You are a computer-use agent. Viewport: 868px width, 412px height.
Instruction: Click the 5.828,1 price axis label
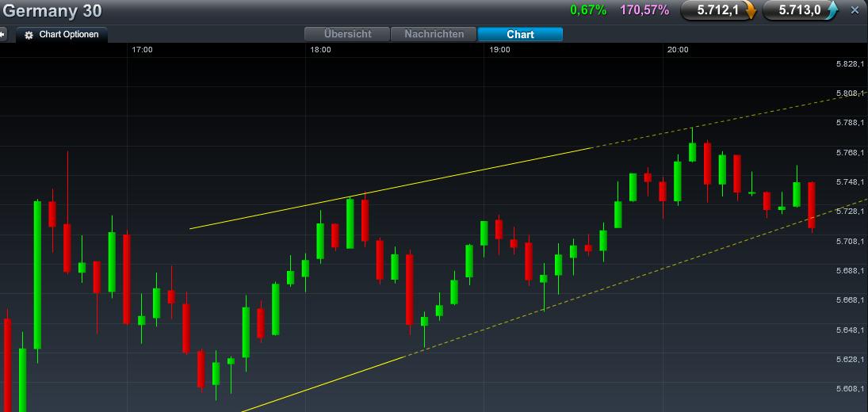pyautogui.click(x=850, y=64)
